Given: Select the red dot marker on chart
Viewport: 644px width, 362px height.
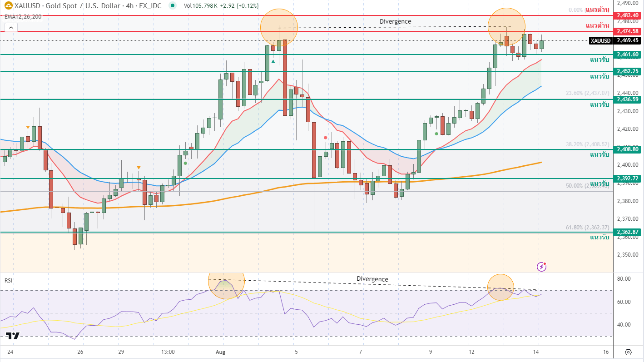Looking at the screenshot, I should [325, 137].
